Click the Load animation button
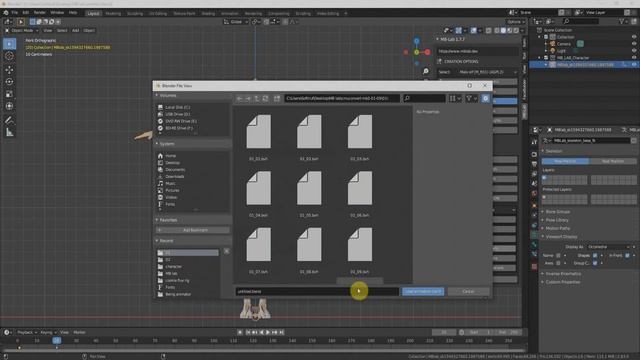640x360 pixels. (x=423, y=291)
